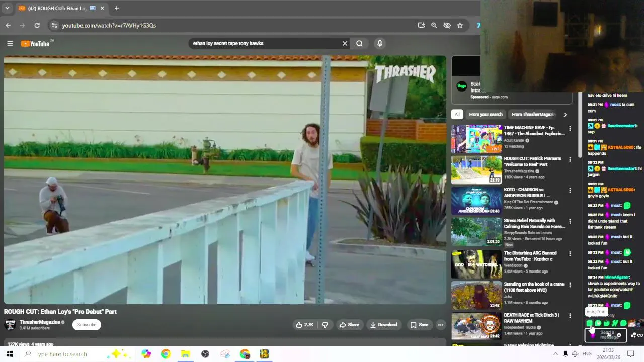Share the video
The width and height of the screenshot is (644, 362).
coord(349,325)
